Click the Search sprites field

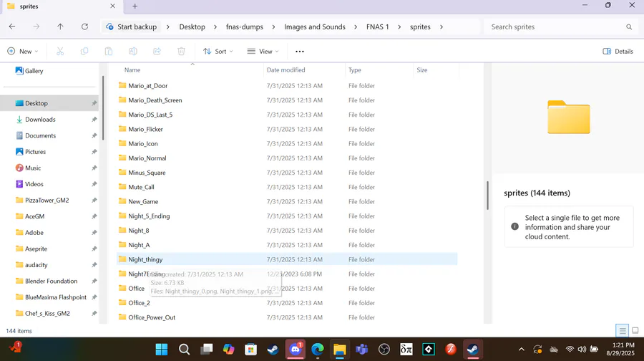pos(560,27)
